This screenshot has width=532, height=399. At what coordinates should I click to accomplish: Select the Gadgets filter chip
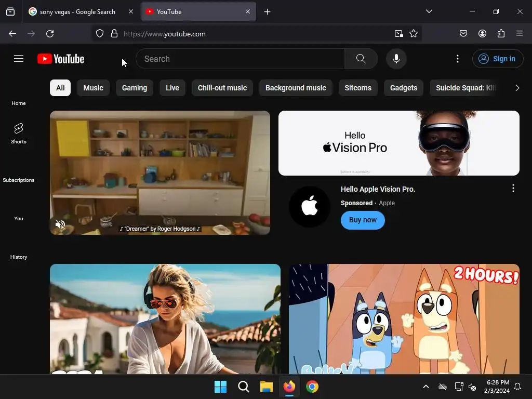pos(403,88)
